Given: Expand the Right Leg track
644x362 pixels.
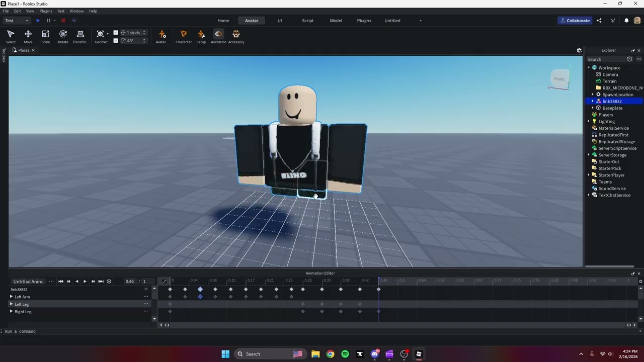Looking at the screenshot, I should (11, 312).
